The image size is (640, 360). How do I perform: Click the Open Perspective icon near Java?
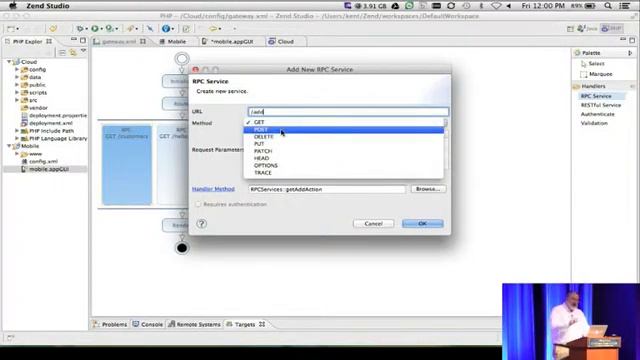pyautogui.click(x=570, y=29)
